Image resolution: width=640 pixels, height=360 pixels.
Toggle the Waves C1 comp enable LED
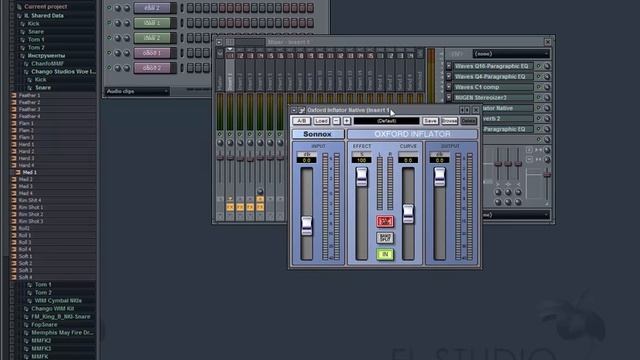pos(538,87)
